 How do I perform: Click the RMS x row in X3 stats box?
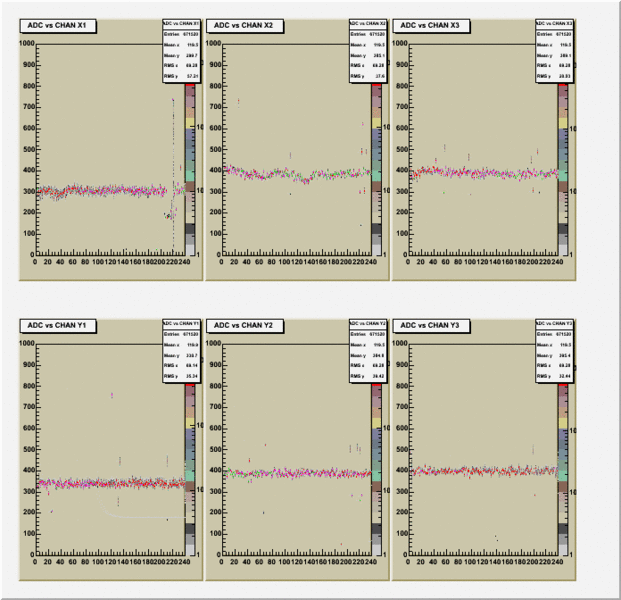point(554,65)
